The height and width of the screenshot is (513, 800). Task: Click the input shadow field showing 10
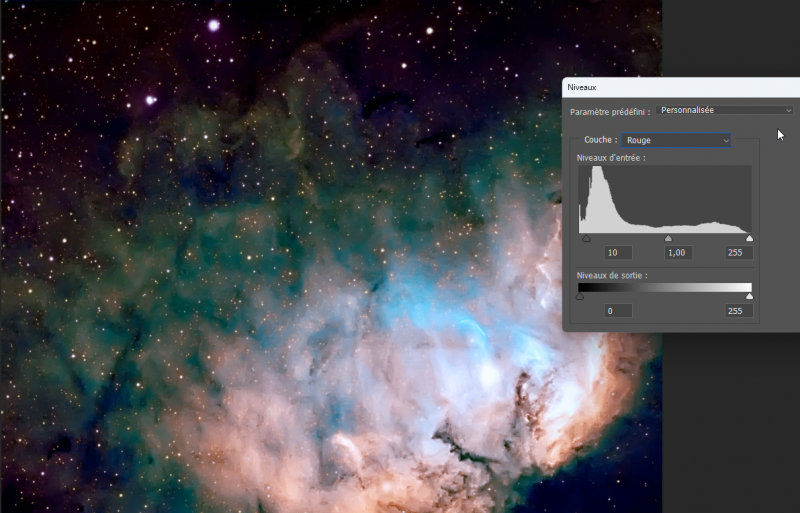(x=618, y=253)
